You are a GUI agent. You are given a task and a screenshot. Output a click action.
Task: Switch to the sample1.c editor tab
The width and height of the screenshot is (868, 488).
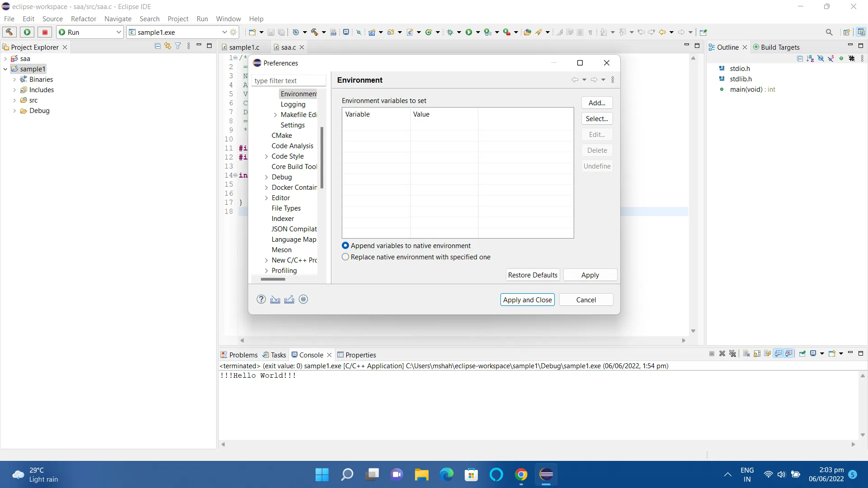[x=244, y=47]
